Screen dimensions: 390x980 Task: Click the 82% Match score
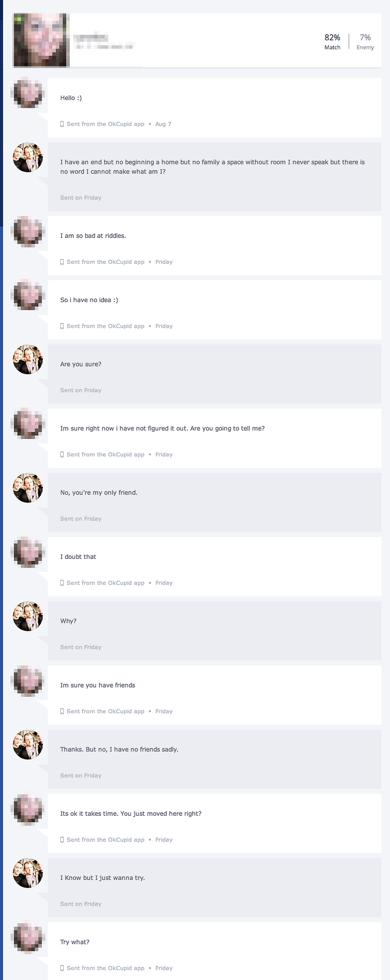click(x=332, y=41)
